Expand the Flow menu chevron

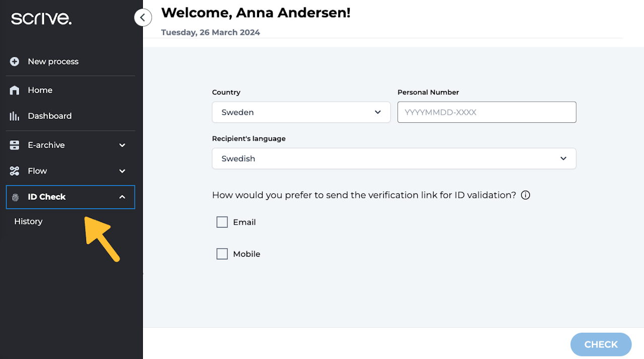point(122,171)
